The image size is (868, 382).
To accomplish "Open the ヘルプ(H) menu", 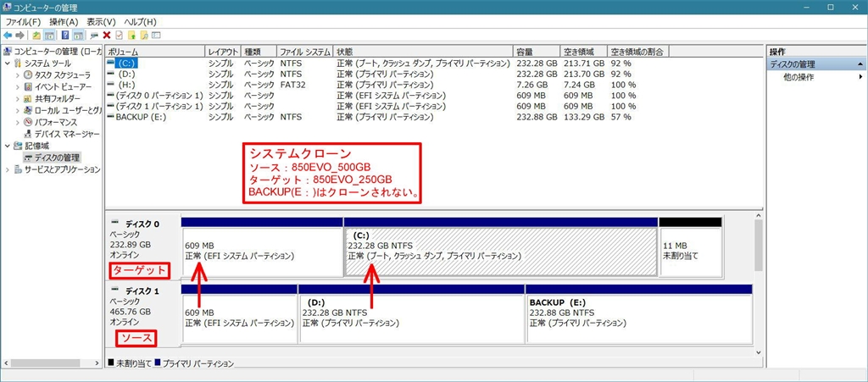I will (140, 22).
